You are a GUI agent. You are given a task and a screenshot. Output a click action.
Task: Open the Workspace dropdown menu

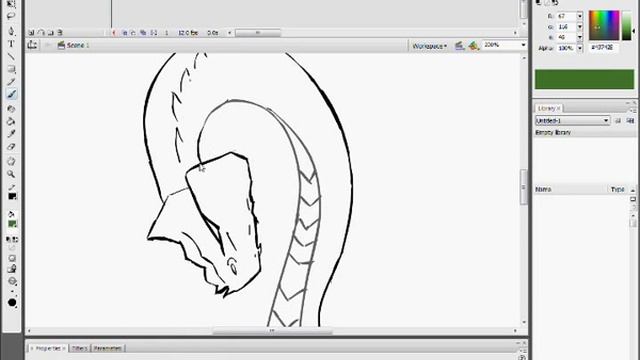pyautogui.click(x=429, y=46)
